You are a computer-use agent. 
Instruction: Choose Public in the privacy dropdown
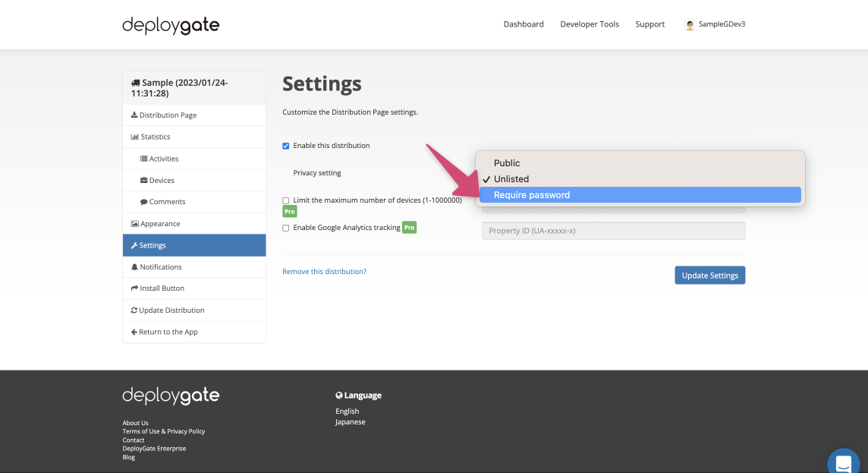[x=506, y=162]
